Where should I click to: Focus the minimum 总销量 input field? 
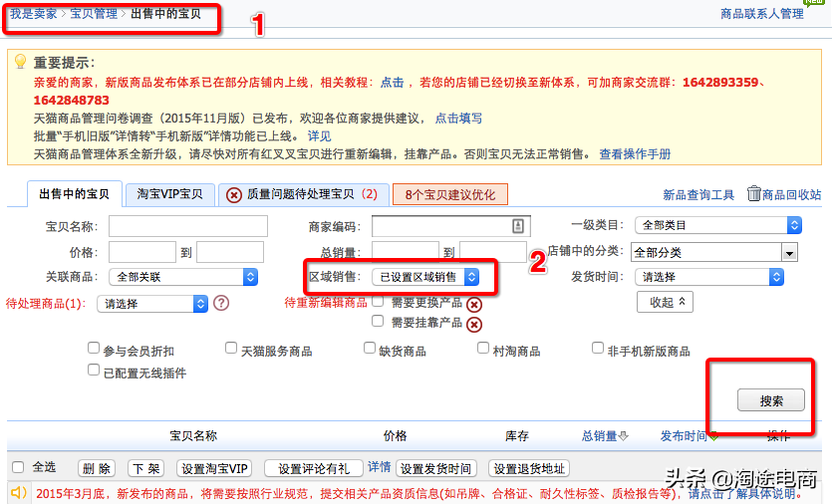pos(406,252)
